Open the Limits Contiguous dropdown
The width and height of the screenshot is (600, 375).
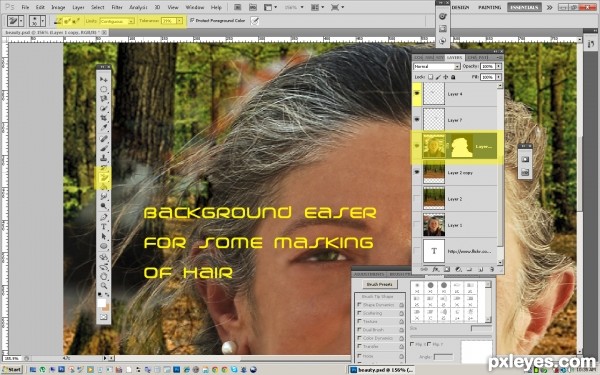(117, 21)
